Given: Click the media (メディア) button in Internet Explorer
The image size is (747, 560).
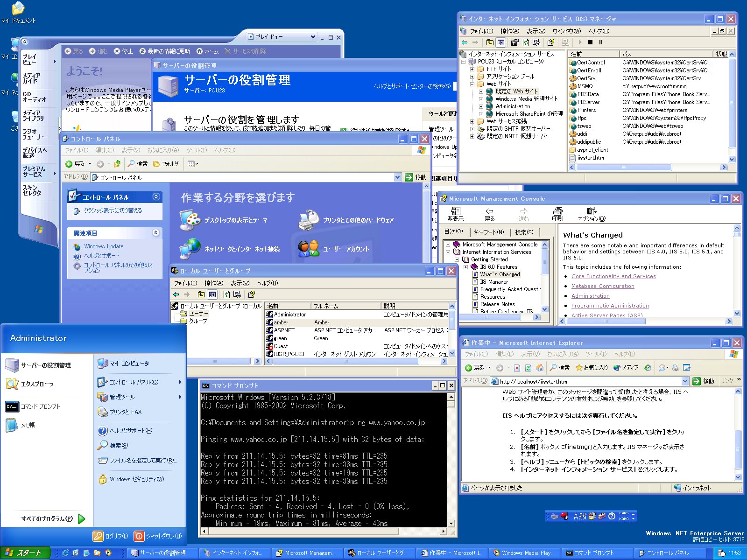Looking at the screenshot, I should click(626, 368).
